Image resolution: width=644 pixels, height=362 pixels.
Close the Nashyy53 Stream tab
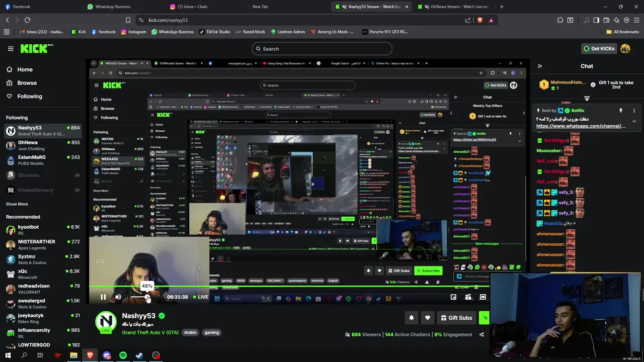(x=407, y=7)
